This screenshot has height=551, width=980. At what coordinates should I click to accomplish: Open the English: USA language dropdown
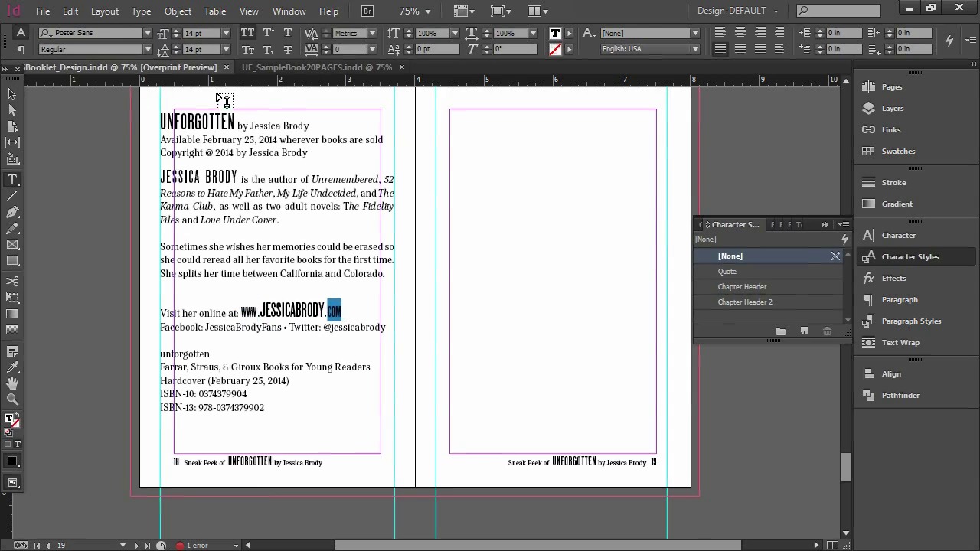[695, 49]
